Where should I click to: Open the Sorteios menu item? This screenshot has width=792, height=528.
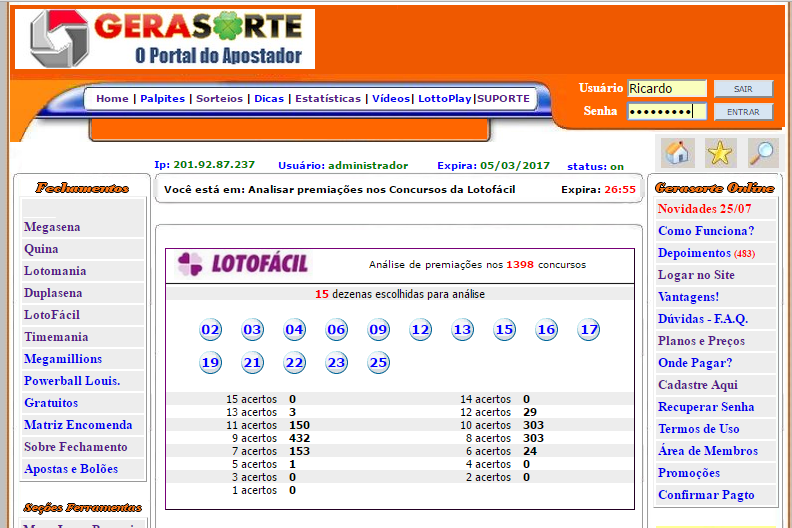click(x=219, y=99)
